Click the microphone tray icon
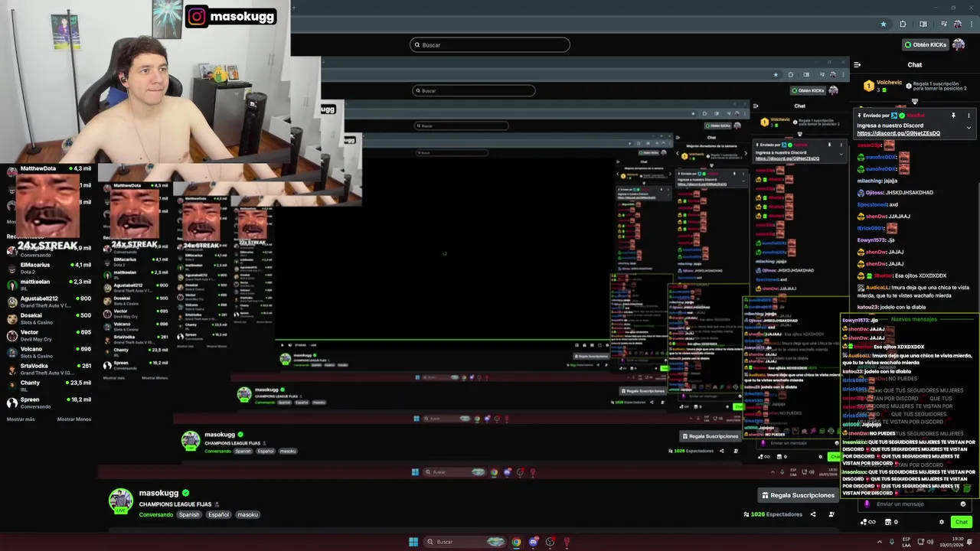980x551 pixels. coord(892,542)
